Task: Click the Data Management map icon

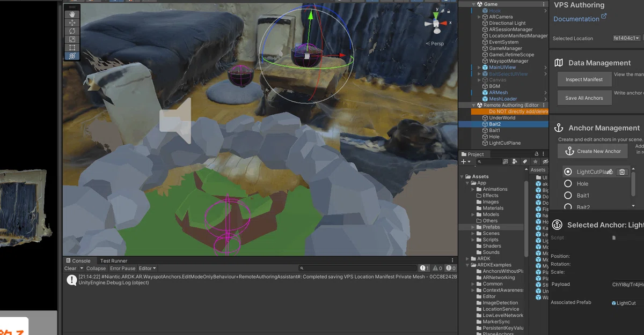Action: coord(559,63)
